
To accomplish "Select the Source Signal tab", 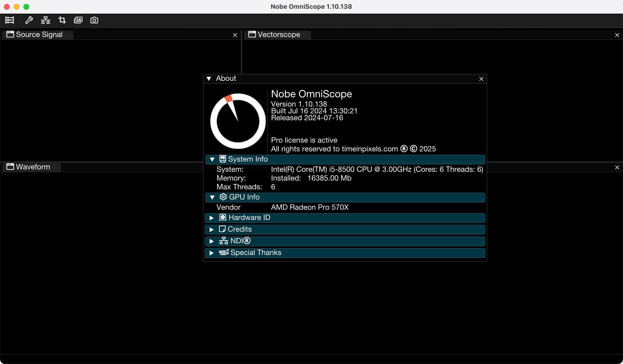I will [38, 35].
